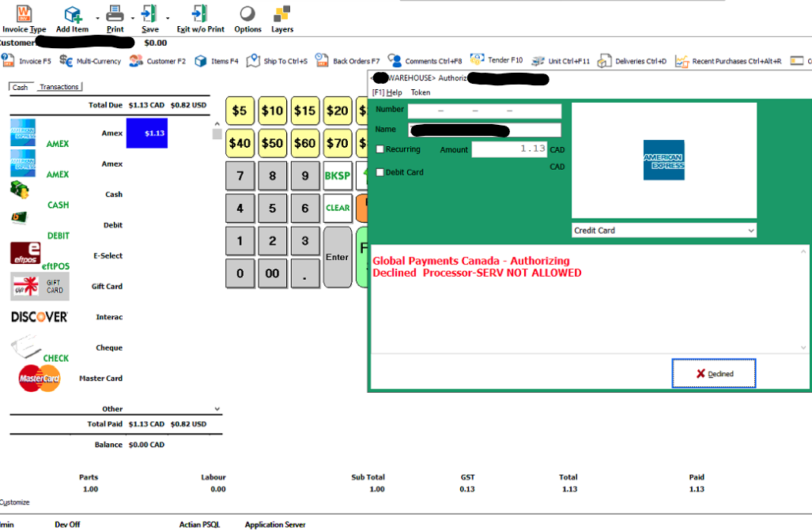Screen dimensions: 812x531
Task: Click the Save toolbar icon
Action: (149, 19)
